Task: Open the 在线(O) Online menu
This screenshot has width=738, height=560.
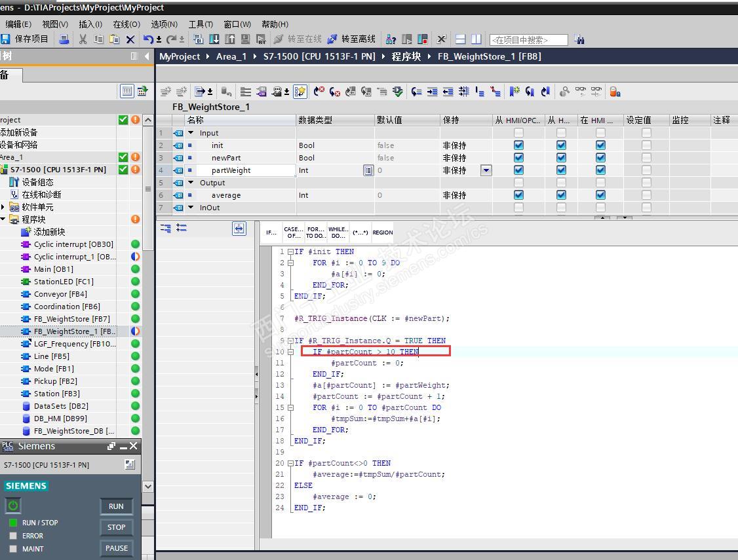Action: click(126, 24)
